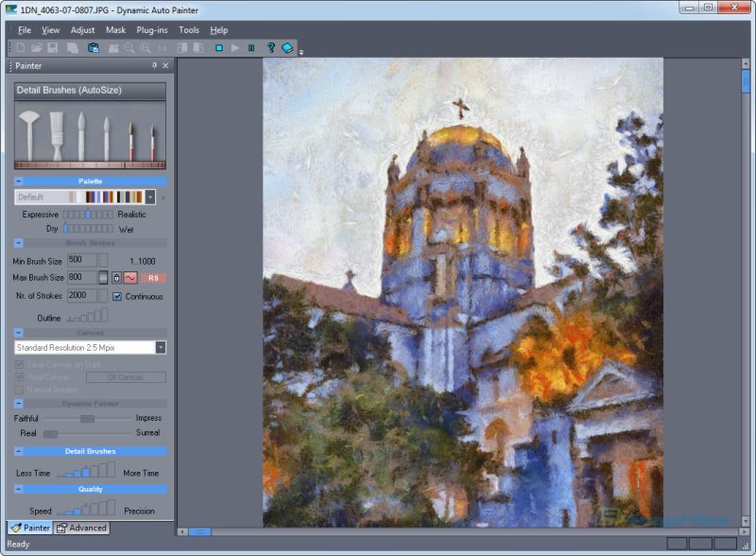The height and width of the screenshot is (556, 756).
Task: Click the Tools menu in the menu bar
Action: (188, 29)
